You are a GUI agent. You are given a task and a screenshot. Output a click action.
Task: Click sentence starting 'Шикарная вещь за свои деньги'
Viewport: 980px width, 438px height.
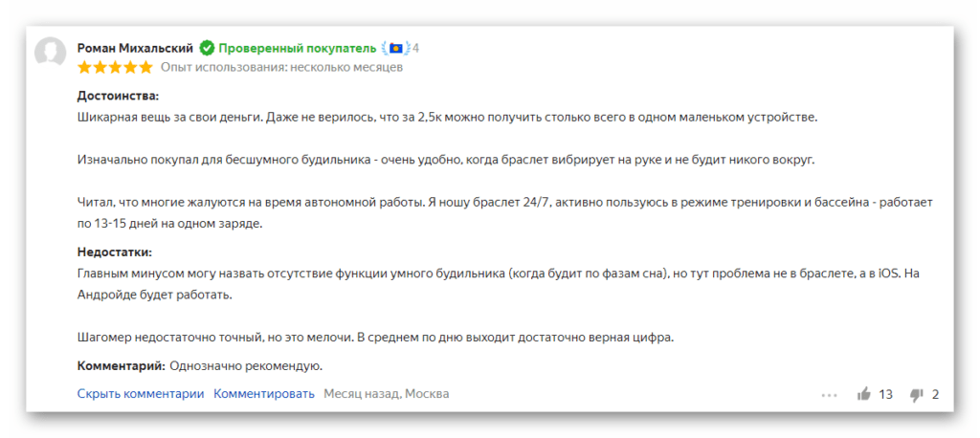coord(447,118)
